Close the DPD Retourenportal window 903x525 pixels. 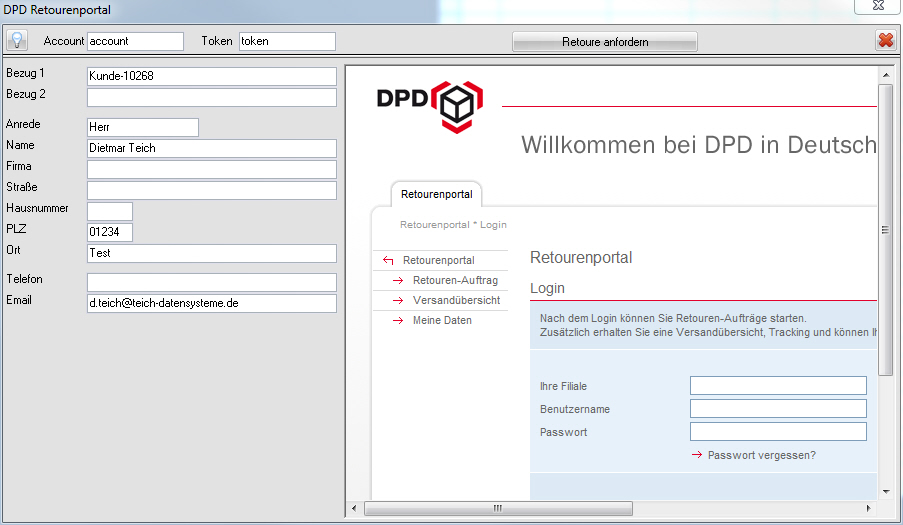point(878,6)
